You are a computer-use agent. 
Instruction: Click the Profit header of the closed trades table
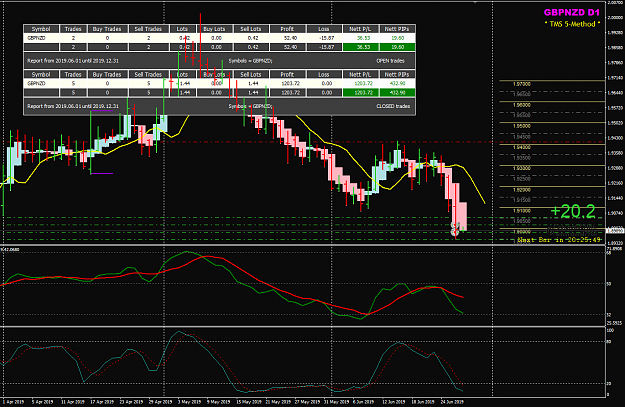click(287, 75)
